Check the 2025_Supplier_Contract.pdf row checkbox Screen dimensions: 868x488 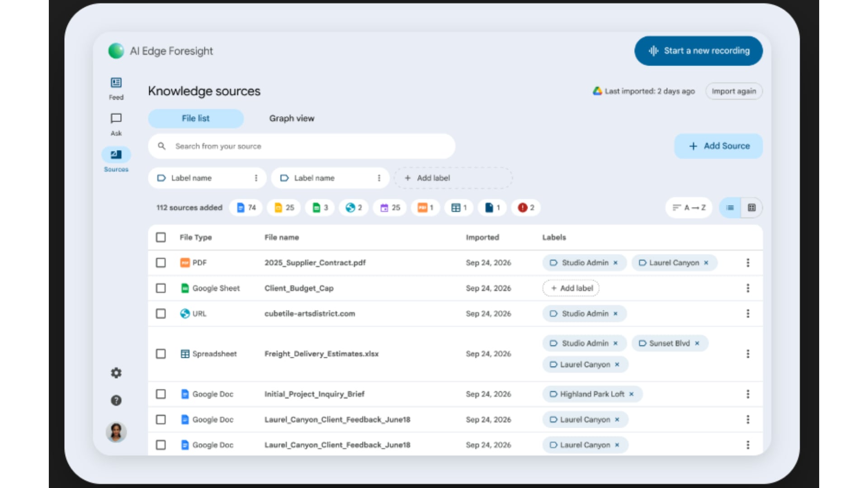pyautogui.click(x=160, y=263)
